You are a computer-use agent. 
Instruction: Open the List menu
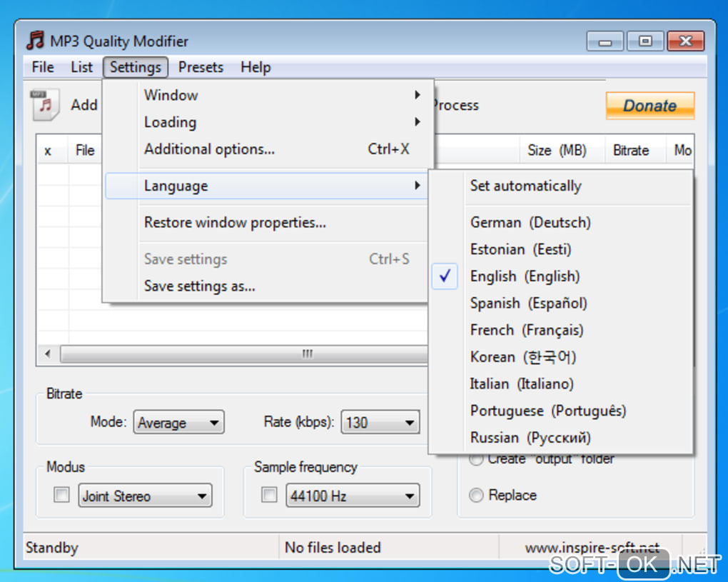[81, 67]
